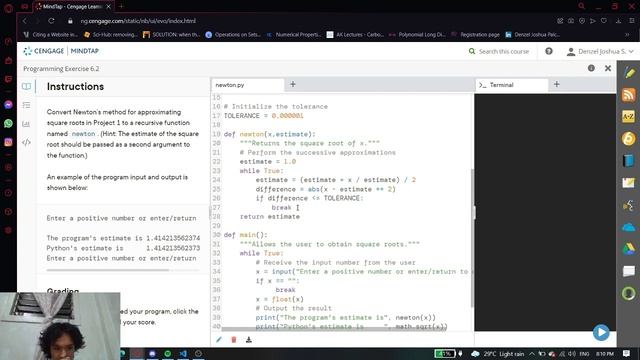Click the search magnifier icon in MindTap header
The width and height of the screenshot is (640, 360).
(472, 51)
